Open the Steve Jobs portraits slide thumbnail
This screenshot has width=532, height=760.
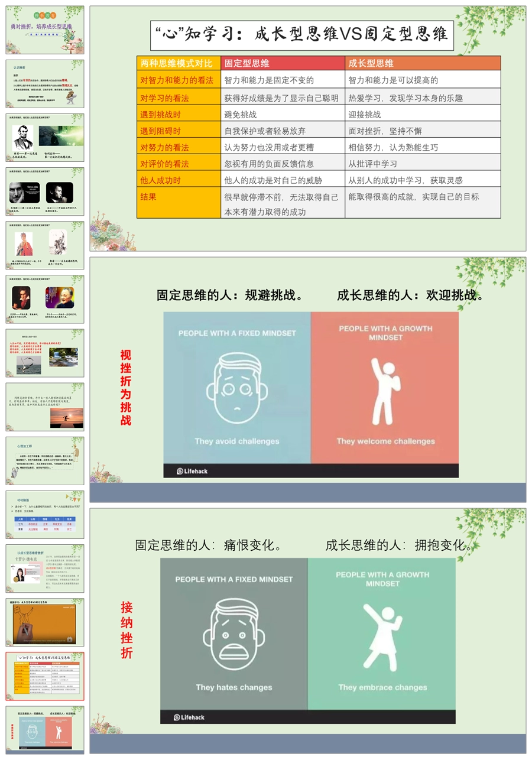(45, 191)
